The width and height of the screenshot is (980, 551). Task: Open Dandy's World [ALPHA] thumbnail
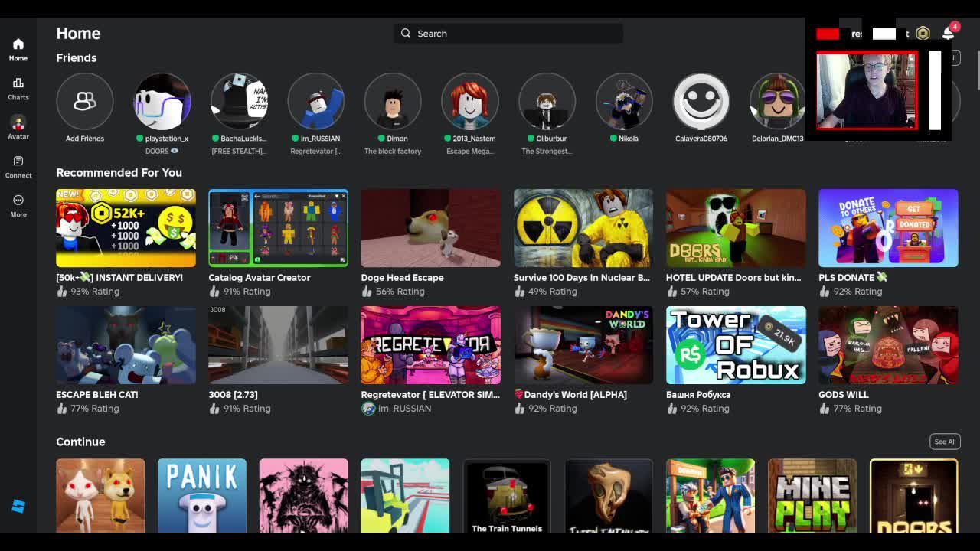(583, 345)
